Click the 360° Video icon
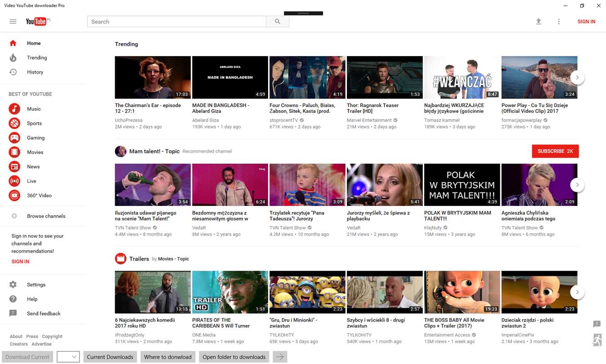This screenshot has width=606, height=364. point(15,195)
